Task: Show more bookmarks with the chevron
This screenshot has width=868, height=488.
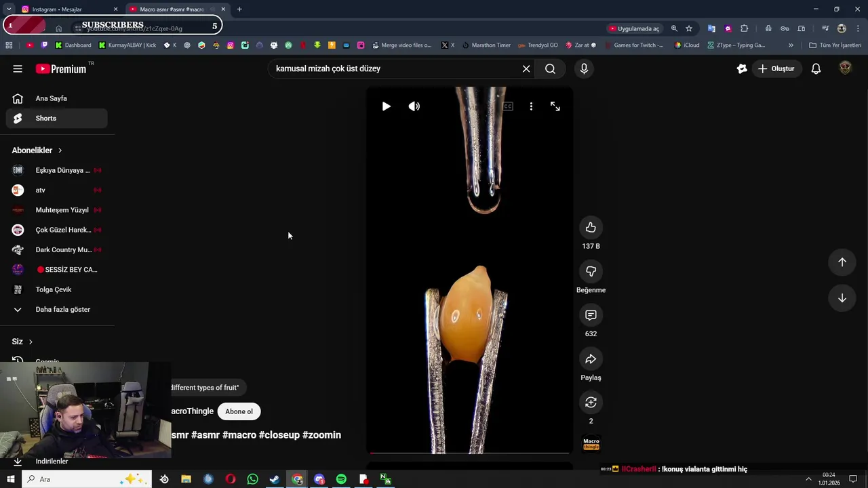Action: [791, 45]
